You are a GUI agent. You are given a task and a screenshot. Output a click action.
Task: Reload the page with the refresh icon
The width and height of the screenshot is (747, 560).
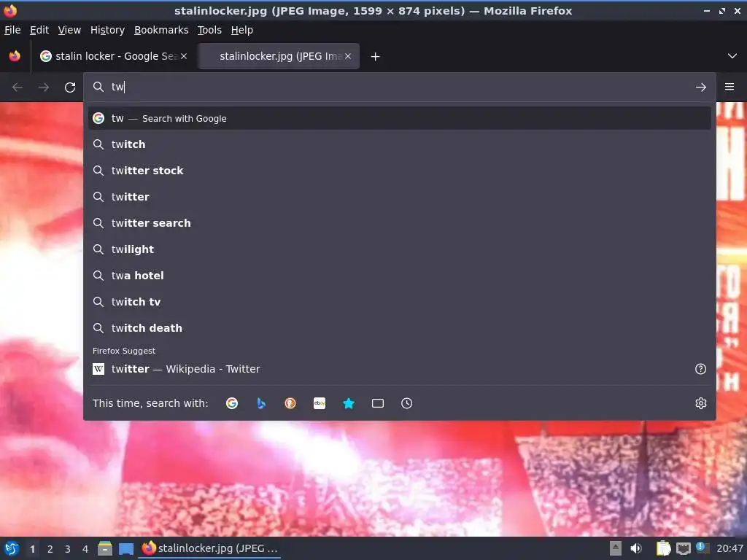(x=70, y=87)
